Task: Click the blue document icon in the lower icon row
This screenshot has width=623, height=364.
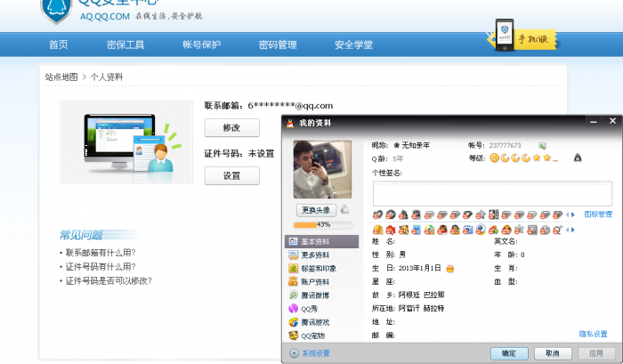Action: pos(416,230)
